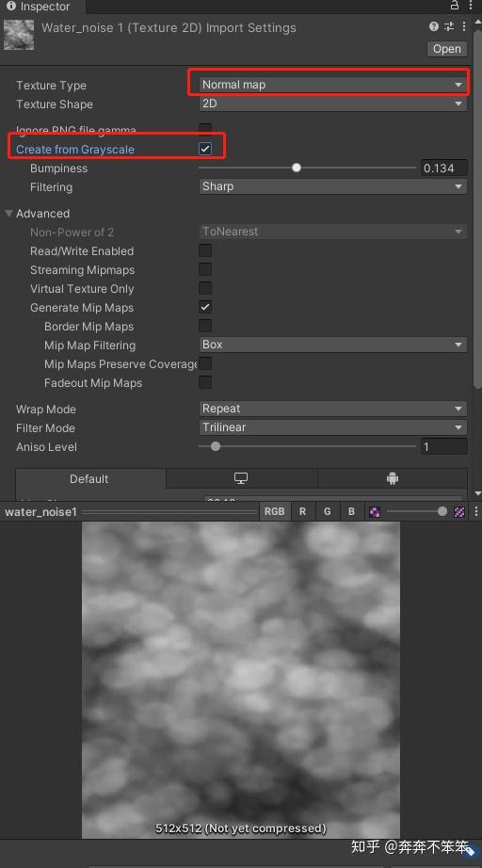The image size is (482, 868).
Task: Open the Non-Power of 2 dropdown
Action: pos(332,232)
